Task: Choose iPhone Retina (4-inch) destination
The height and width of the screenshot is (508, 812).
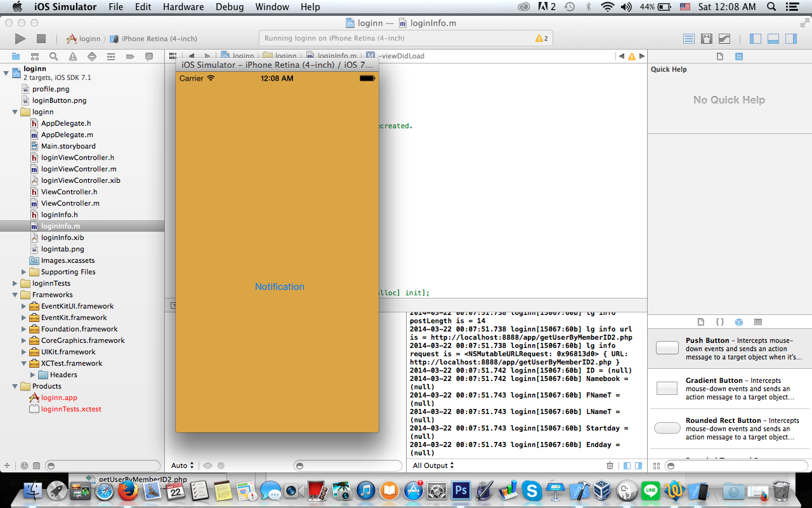Action: 153,39
